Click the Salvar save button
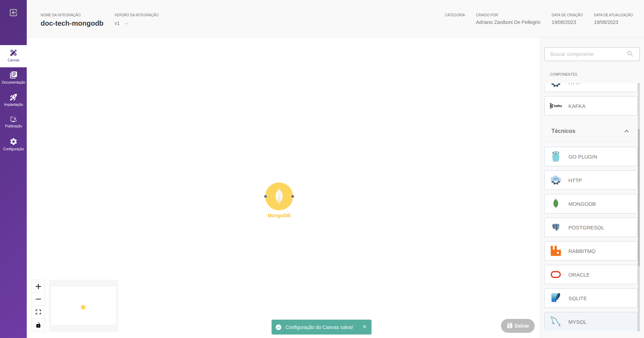 [518, 326]
